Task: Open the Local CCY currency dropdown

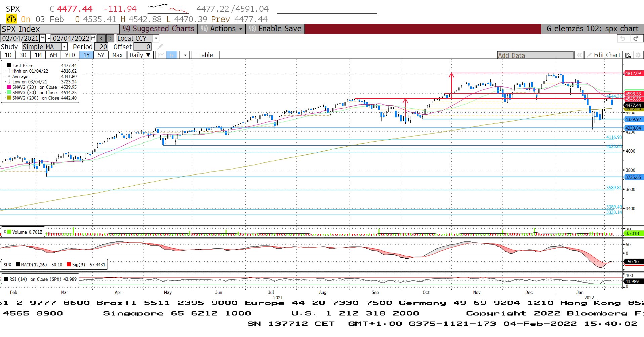Action: 156,38
